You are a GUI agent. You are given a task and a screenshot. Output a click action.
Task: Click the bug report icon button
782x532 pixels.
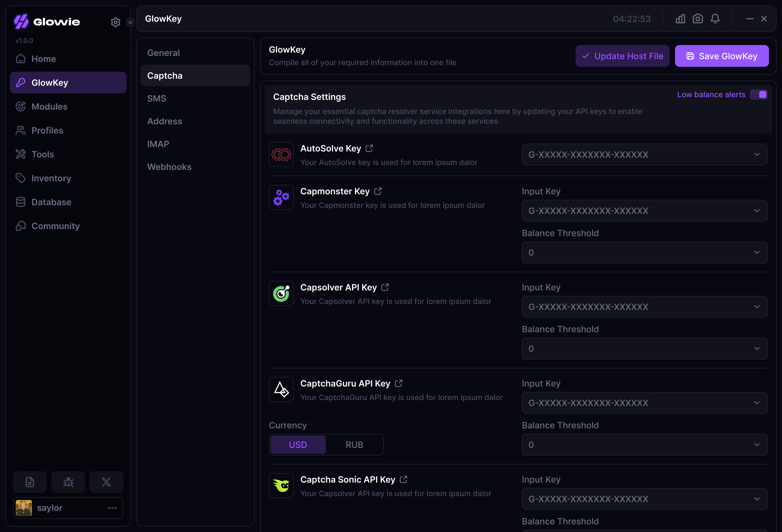(68, 482)
